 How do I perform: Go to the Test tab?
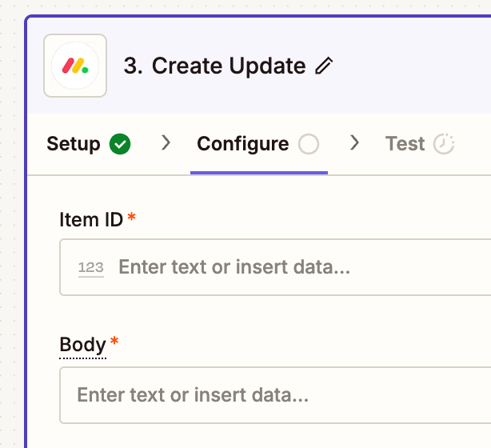click(x=420, y=144)
